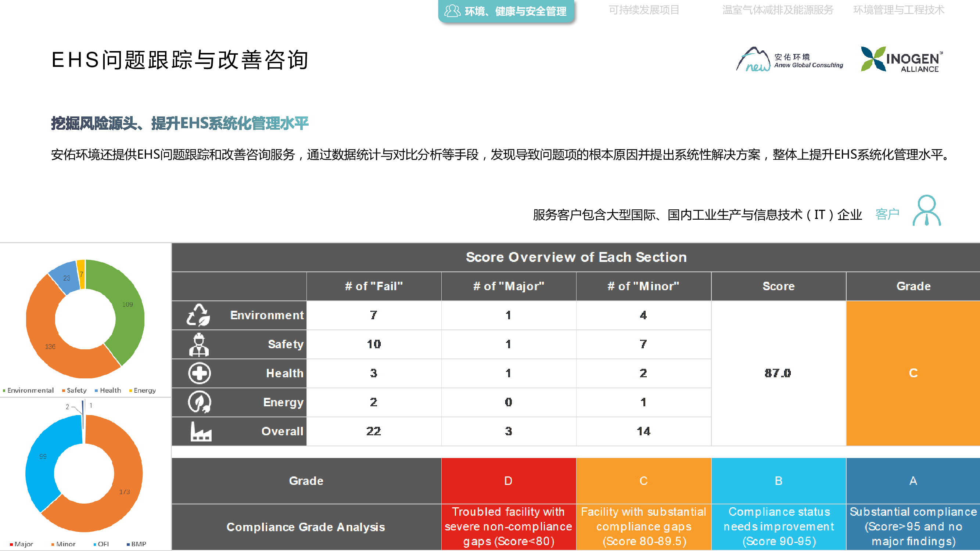Click the score value 87.0
The image size is (980, 551).
778,374
